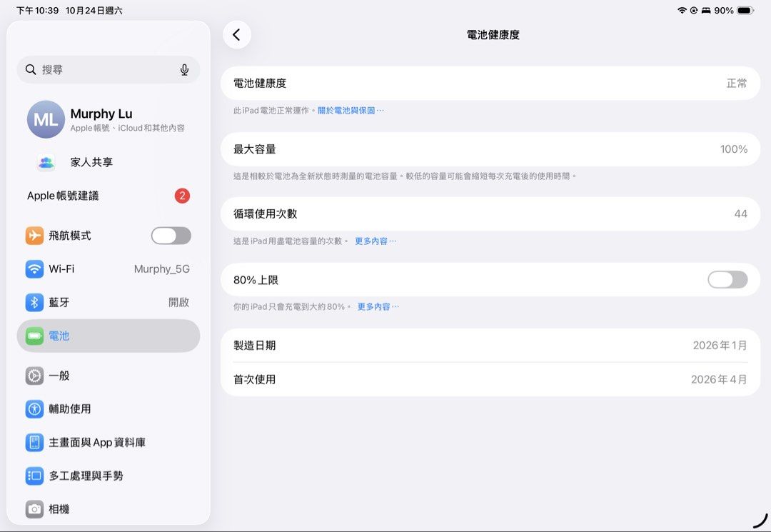Open 主畫面與App資料庫 settings

pyautogui.click(x=109, y=443)
